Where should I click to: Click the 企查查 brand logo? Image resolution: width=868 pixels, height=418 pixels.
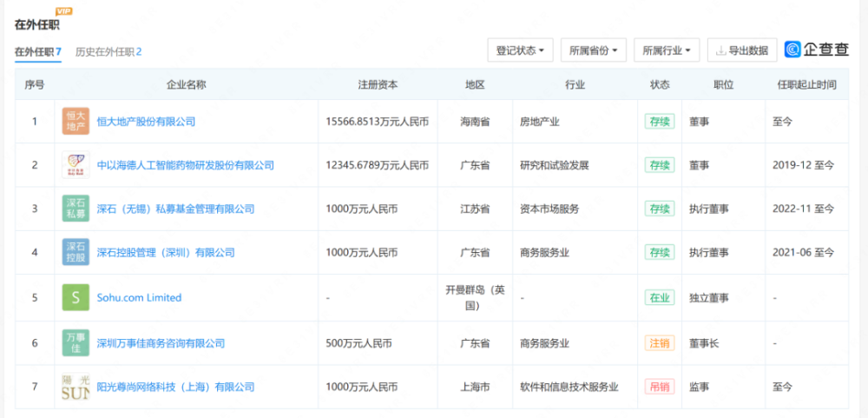click(x=817, y=50)
